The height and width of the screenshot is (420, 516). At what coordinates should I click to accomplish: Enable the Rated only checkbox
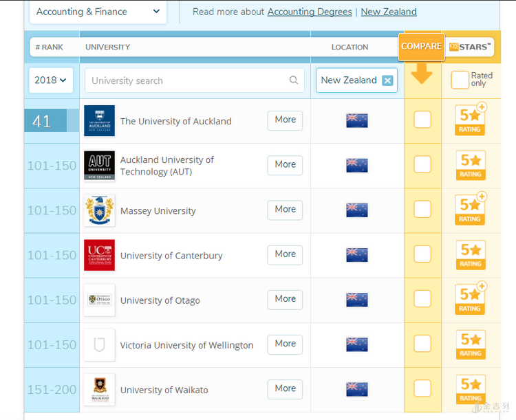(460, 80)
